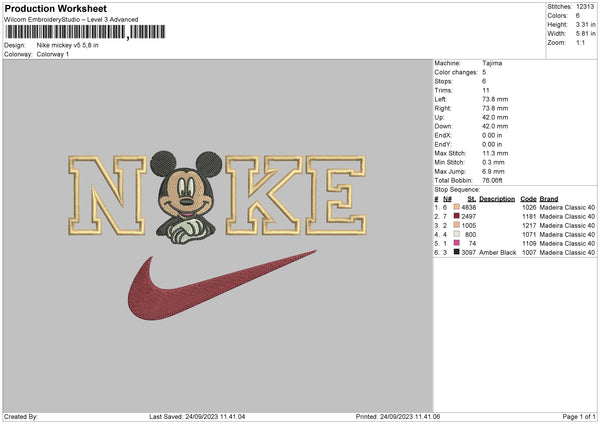This screenshot has height=424, width=600.
Task: Click stitch count '800' in row 4
Action: [x=471, y=235]
